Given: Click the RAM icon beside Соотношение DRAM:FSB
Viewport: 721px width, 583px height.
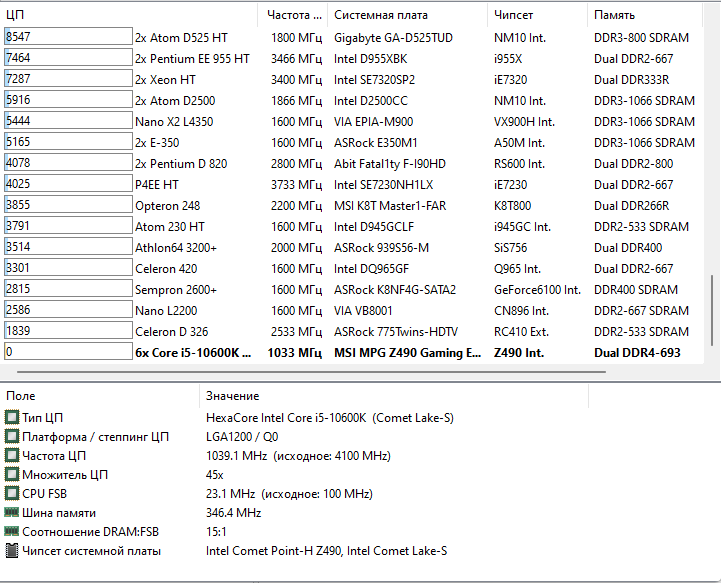Looking at the screenshot, I should pos(11,531).
